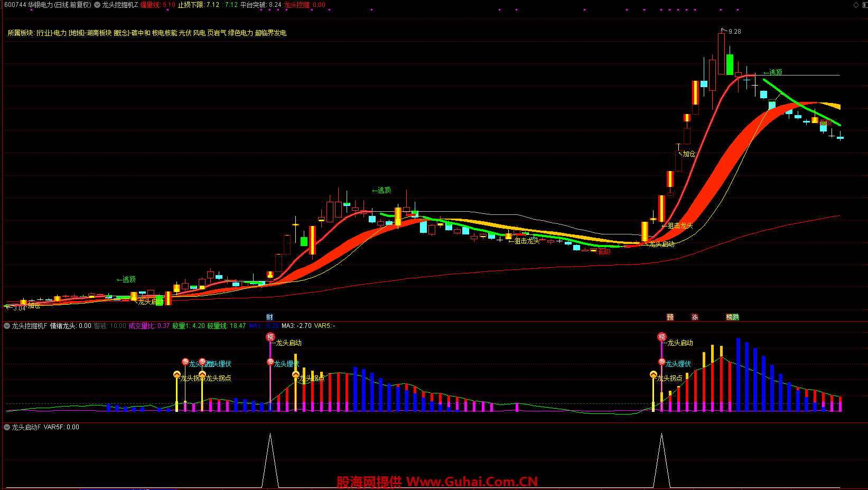This screenshot has height=490, width=868.
Task: Click the second 多 icon next to overlapping 龙头埋伏 label
Action: click(x=202, y=362)
